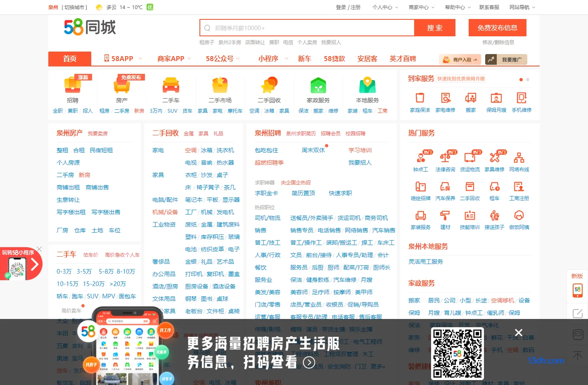Switch city via 切换城市 link
Screen dimensions: 588x385
pyautogui.click(x=75, y=7)
